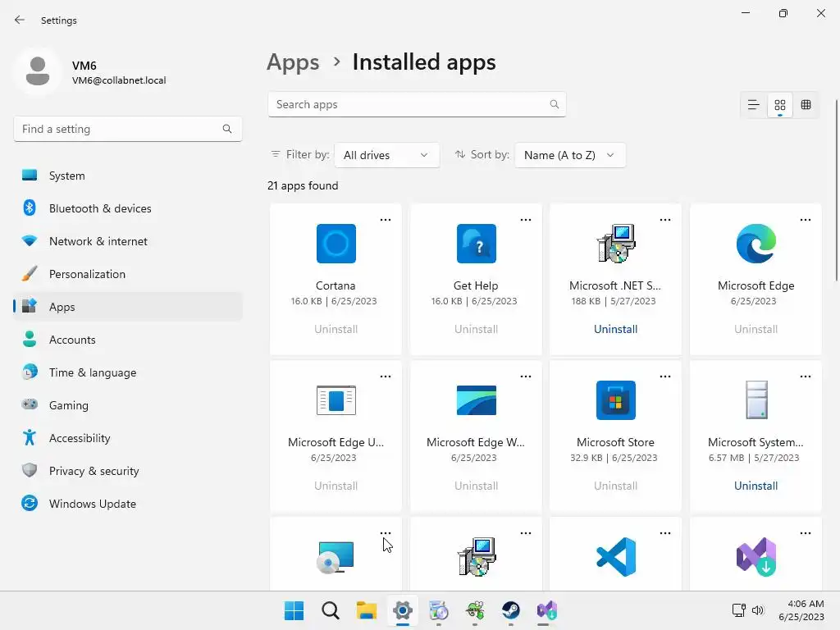Go back with the Settings back arrow

pos(20,20)
